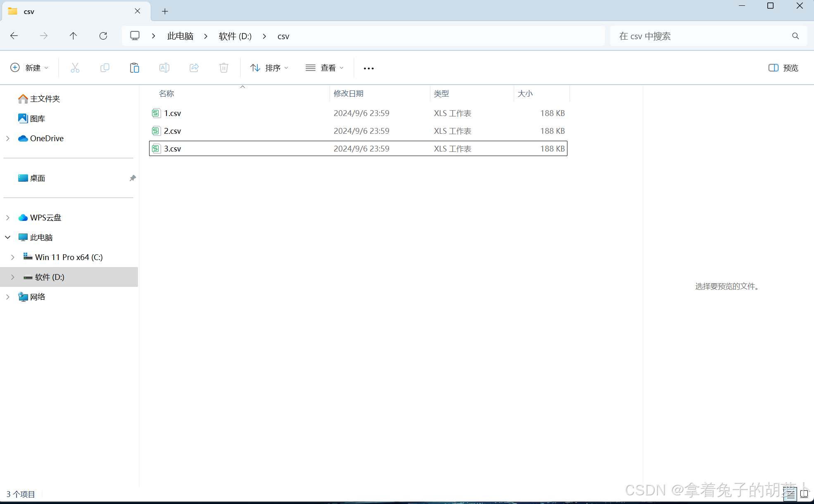
Task: Click the search csv input field
Action: pyautogui.click(x=702, y=36)
